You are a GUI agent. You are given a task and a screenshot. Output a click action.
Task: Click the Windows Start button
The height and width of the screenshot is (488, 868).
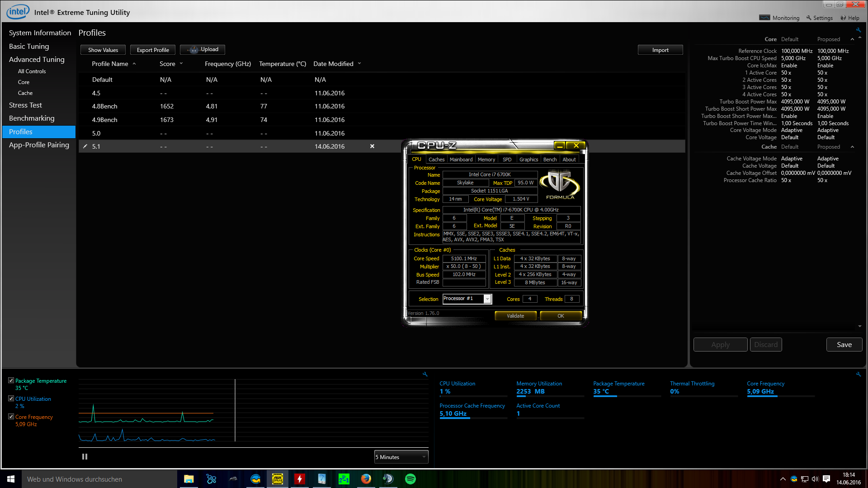(11, 479)
